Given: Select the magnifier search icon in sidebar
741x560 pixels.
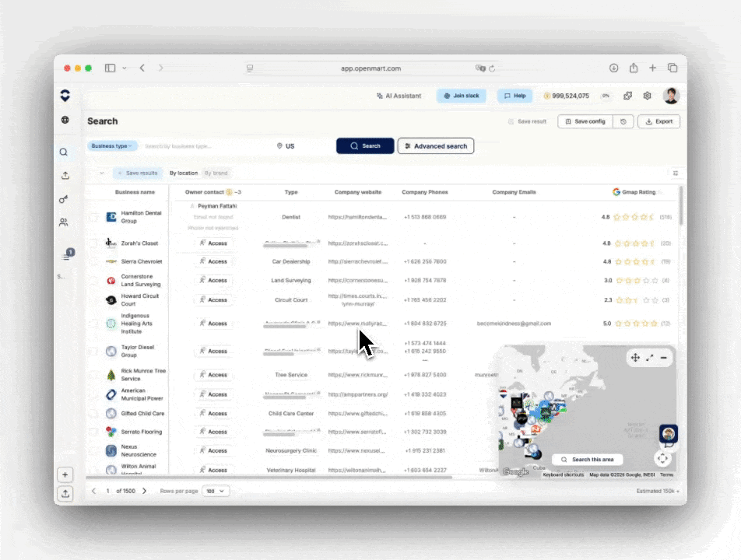Looking at the screenshot, I should pyautogui.click(x=64, y=152).
